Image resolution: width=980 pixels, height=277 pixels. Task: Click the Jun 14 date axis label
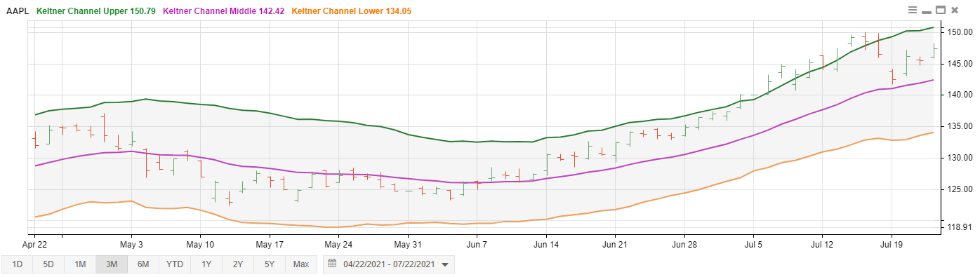tap(546, 245)
